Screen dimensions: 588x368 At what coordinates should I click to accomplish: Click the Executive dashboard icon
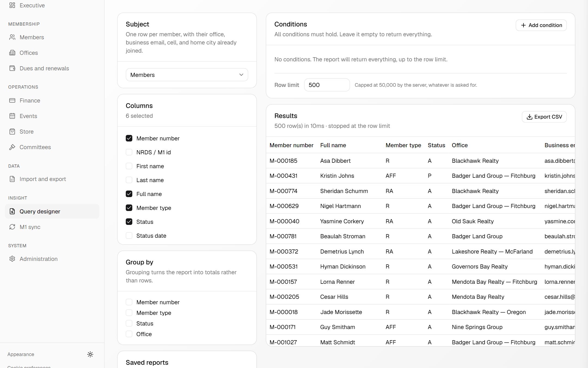pyautogui.click(x=12, y=5)
